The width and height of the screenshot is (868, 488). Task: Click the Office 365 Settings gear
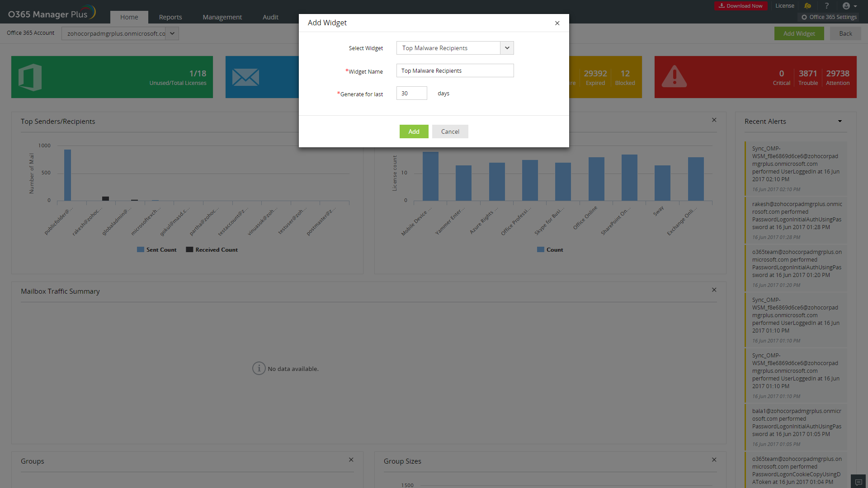point(804,17)
